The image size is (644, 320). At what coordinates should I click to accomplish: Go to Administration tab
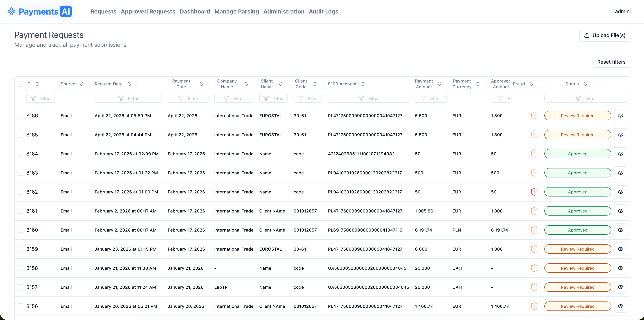(x=284, y=12)
